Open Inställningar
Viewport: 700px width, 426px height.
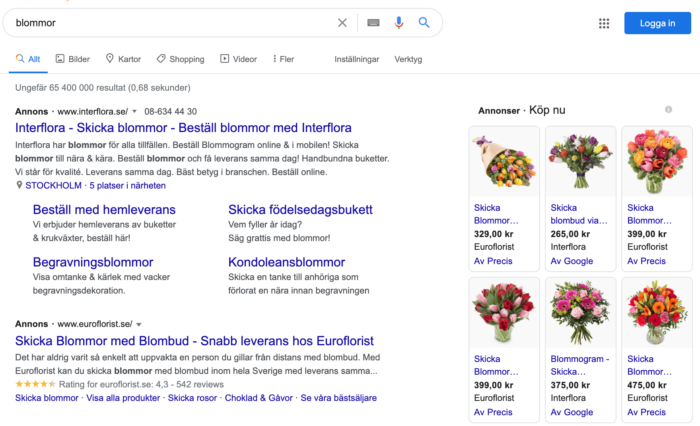[356, 59]
